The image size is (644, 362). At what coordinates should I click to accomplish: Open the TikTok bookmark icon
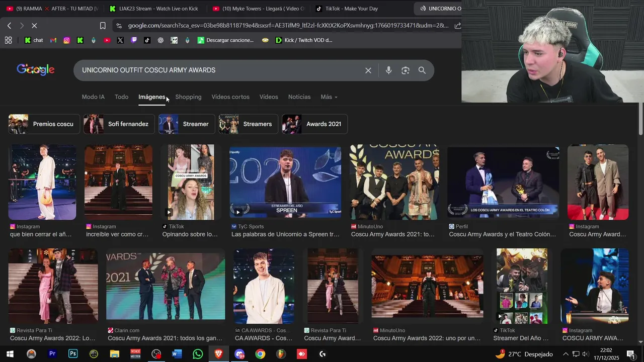(147, 40)
